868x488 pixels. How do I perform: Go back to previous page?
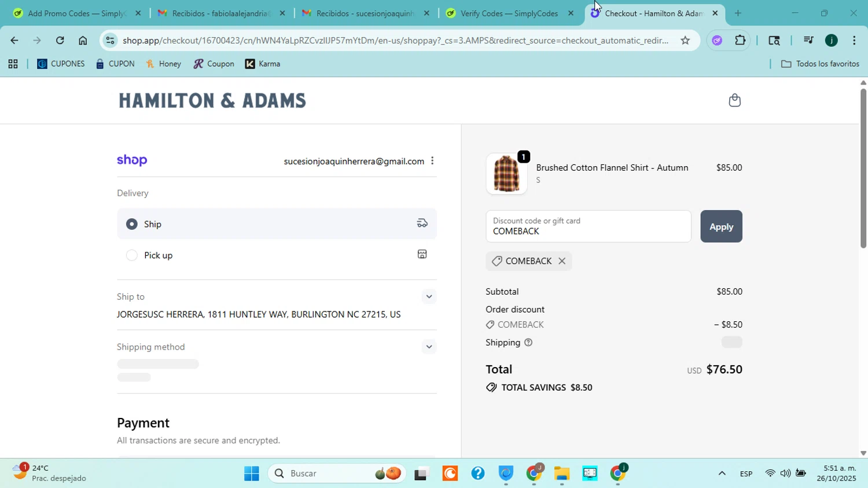[x=14, y=41]
